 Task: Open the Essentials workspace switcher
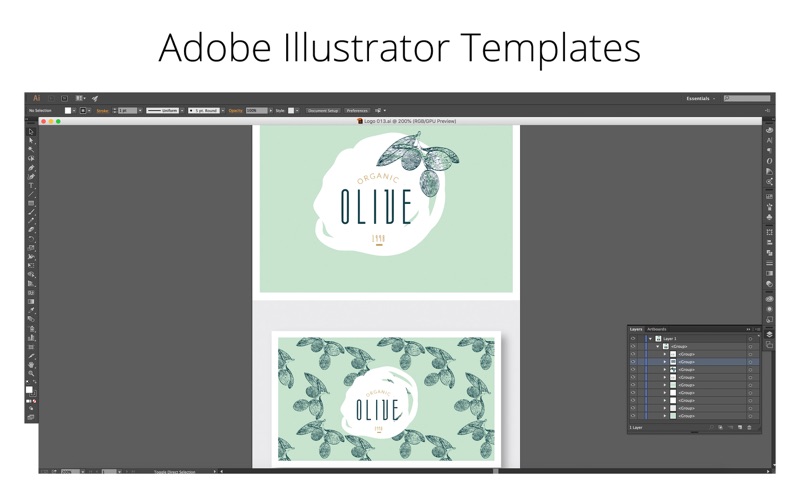pyautogui.click(x=701, y=98)
